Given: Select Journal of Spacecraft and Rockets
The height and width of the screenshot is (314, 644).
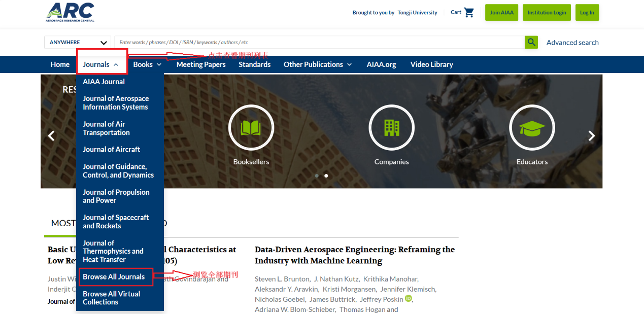Looking at the screenshot, I should coord(116,222).
